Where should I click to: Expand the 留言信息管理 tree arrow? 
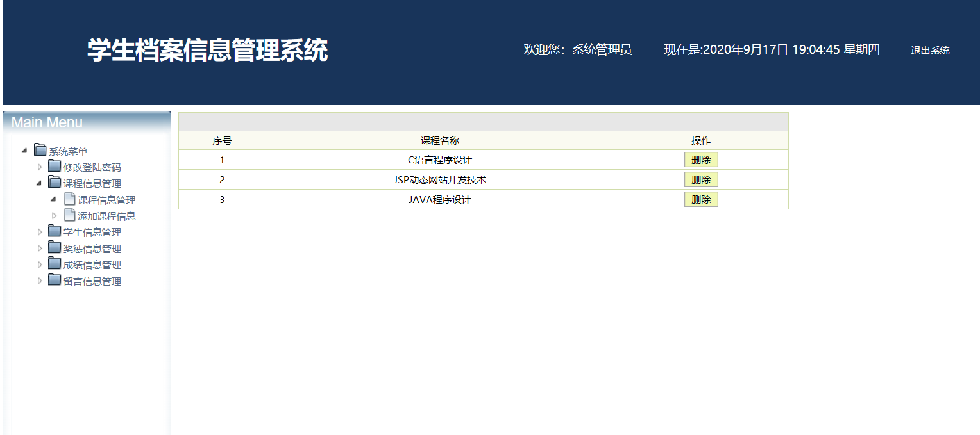[x=39, y=281]
